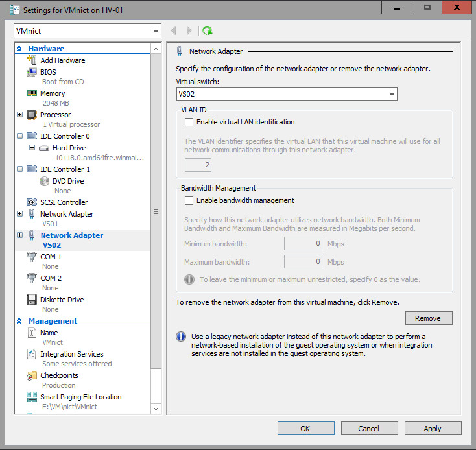Click the Name management icon
The image size is (476, 450).
click(x=32, y=333)
